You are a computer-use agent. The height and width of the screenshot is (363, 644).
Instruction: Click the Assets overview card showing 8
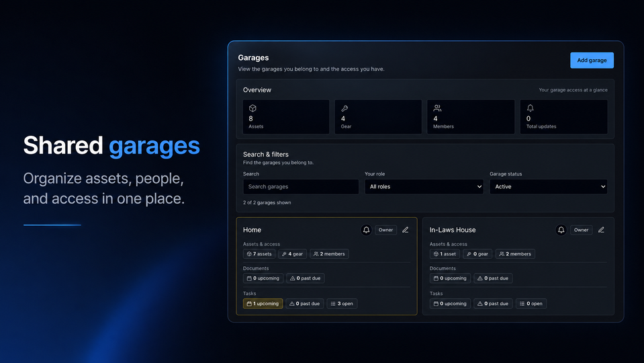(286, 117)
